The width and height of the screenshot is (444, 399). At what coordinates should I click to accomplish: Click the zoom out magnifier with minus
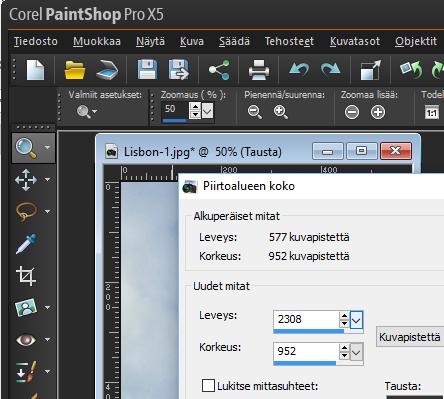coord(255,112)
